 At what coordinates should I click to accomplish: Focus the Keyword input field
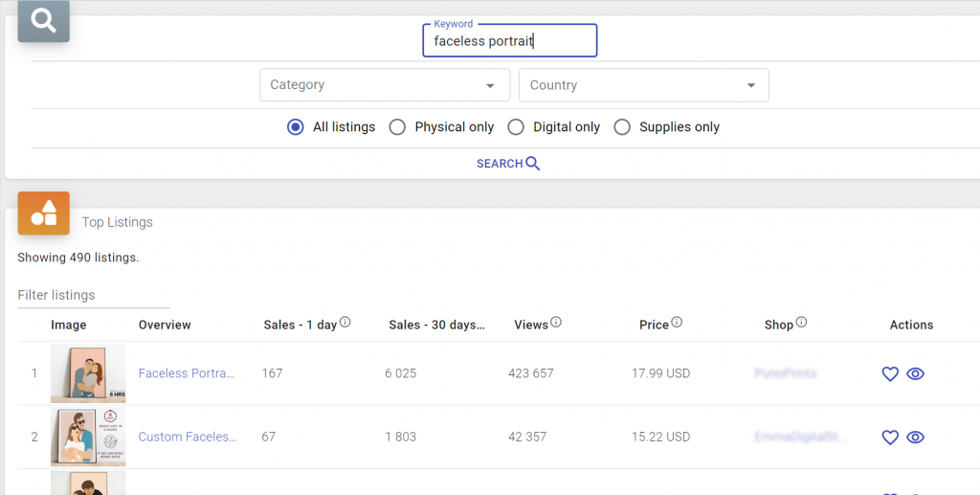[510, 40]
